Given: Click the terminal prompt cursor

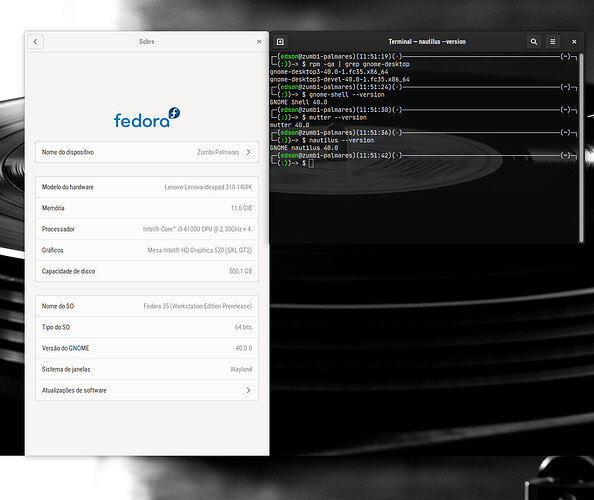Looking at the screenshot, I should (311, 163).
